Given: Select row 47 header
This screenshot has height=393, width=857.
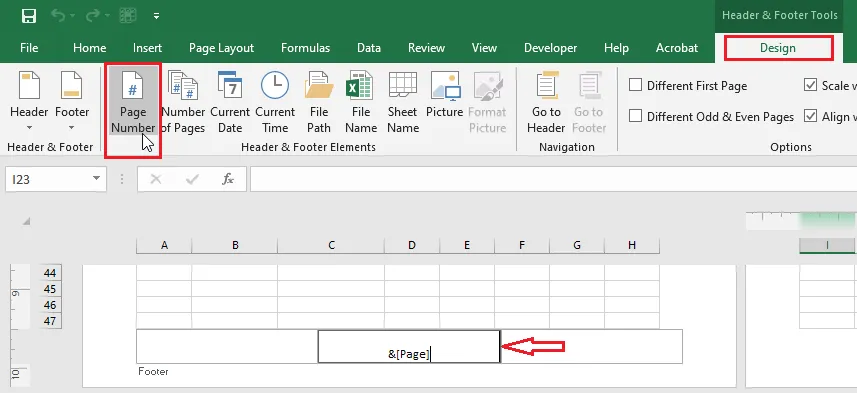Looking at the screenshot, I should [50, 320].
